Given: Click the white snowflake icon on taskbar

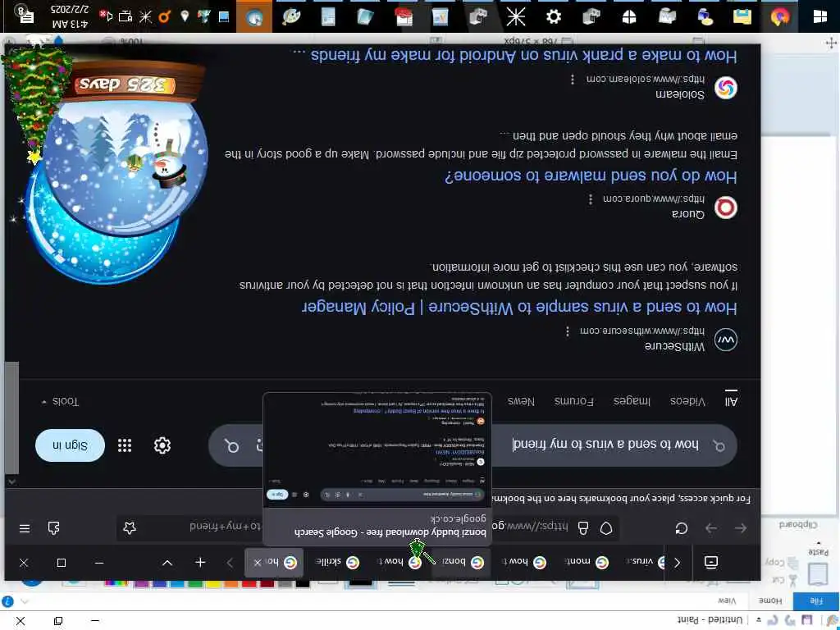Looking at the screenshot, I should pyautogui.click(x=515, y=16).
